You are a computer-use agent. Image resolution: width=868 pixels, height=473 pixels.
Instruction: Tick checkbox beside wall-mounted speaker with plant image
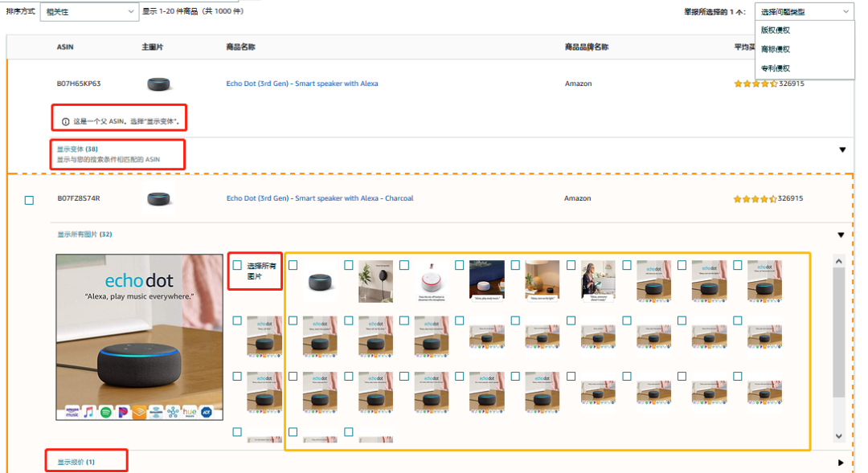348,265
